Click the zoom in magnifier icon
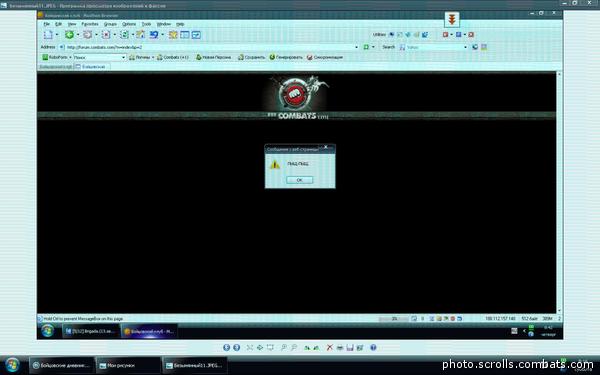600x375 pixels. (284, 347)
